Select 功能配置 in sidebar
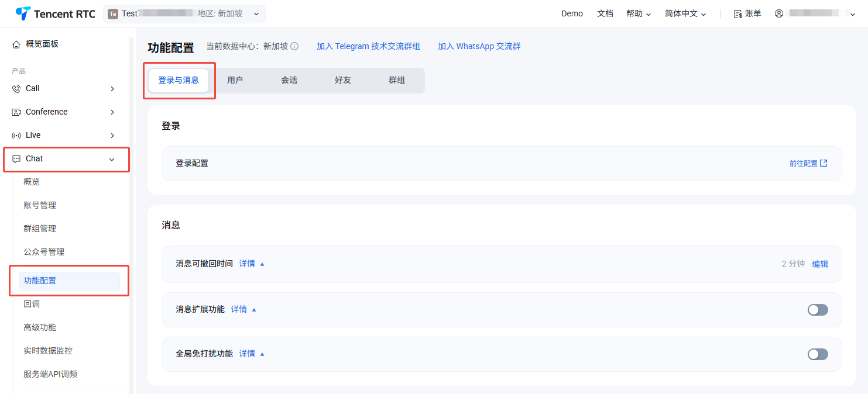 click(69, 281)
